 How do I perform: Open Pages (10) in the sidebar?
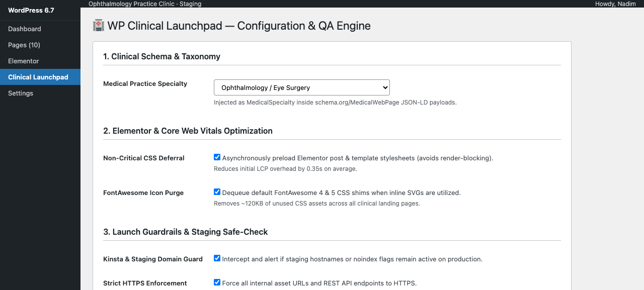coord(40,45)
